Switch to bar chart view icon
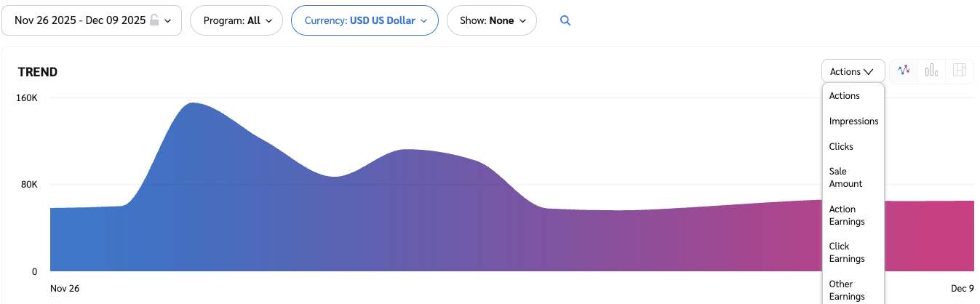The width and height of the screenshot is (980, 304). (x=931, y=71)
